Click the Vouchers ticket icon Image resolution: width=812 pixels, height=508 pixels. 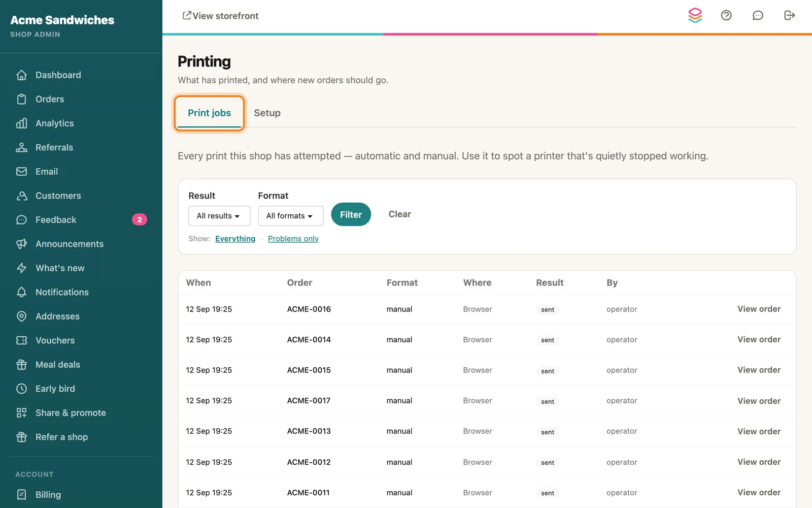click(21, 340)
